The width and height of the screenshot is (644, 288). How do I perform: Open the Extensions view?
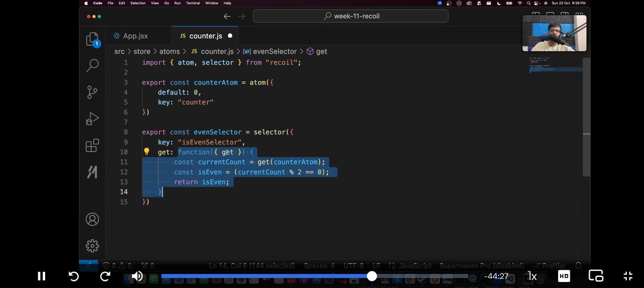click(92, 146)
